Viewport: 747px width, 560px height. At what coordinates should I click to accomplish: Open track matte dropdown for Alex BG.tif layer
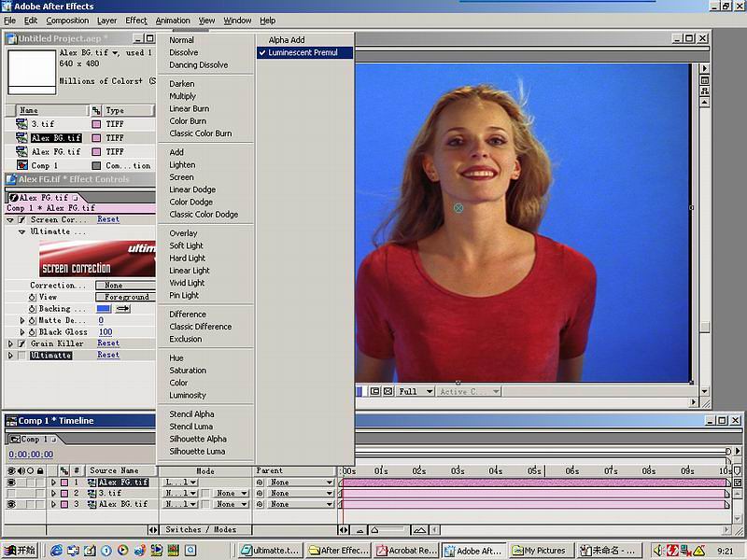point(230,504)
